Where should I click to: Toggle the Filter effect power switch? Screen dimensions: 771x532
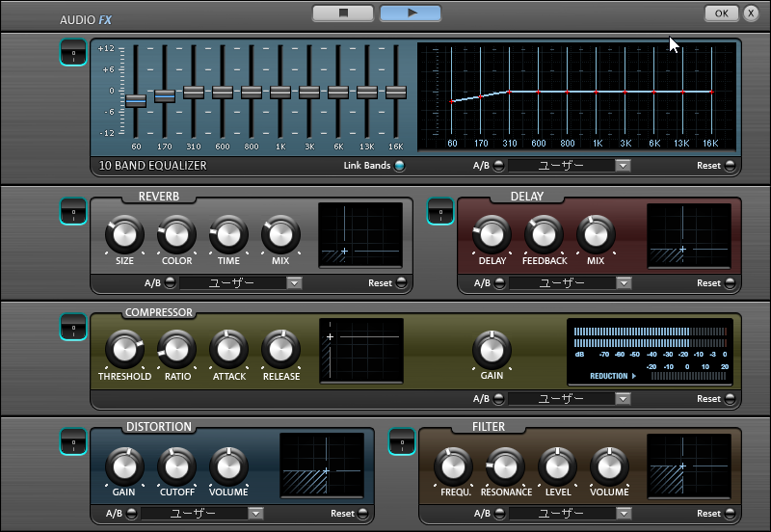coord(401,441)
